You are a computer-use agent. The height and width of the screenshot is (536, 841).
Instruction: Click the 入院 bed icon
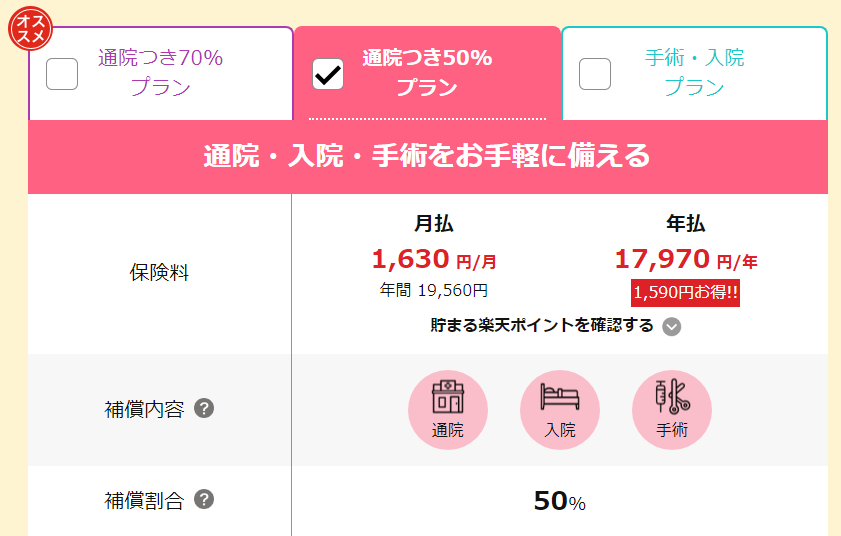coord(559,409)
